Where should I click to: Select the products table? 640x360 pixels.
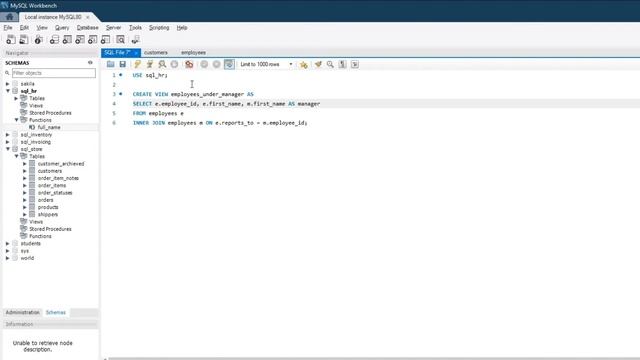coord(48,207)
